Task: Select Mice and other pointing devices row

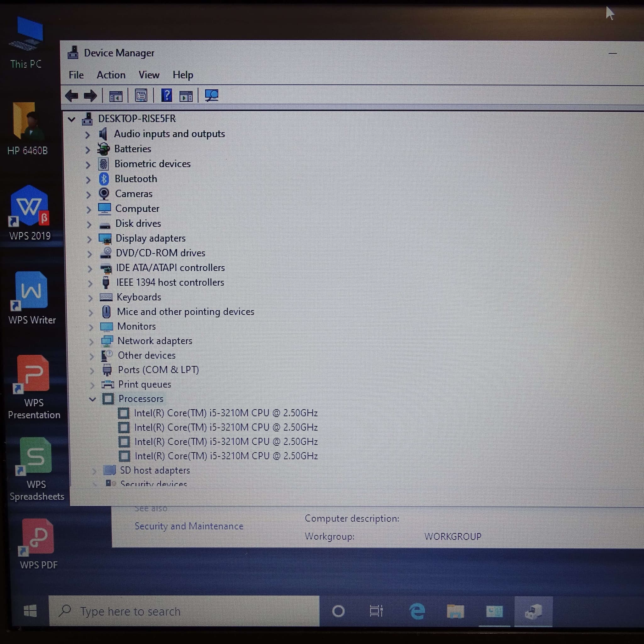Action: click(x=185, y=312)
